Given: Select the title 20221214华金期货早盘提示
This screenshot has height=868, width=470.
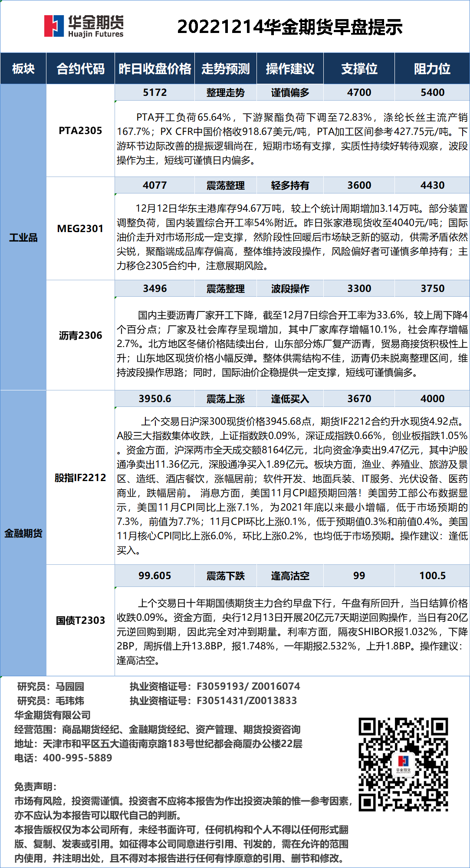Looking at the screenshot, I should tap(290, 27).
